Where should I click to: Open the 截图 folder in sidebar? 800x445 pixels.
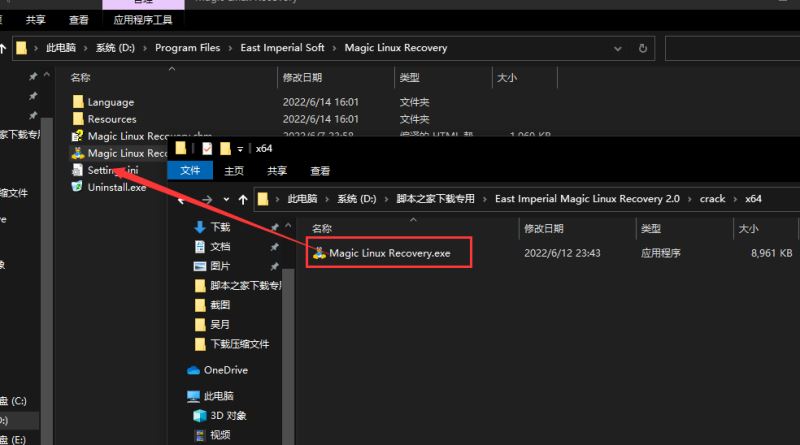pos(212,305)
